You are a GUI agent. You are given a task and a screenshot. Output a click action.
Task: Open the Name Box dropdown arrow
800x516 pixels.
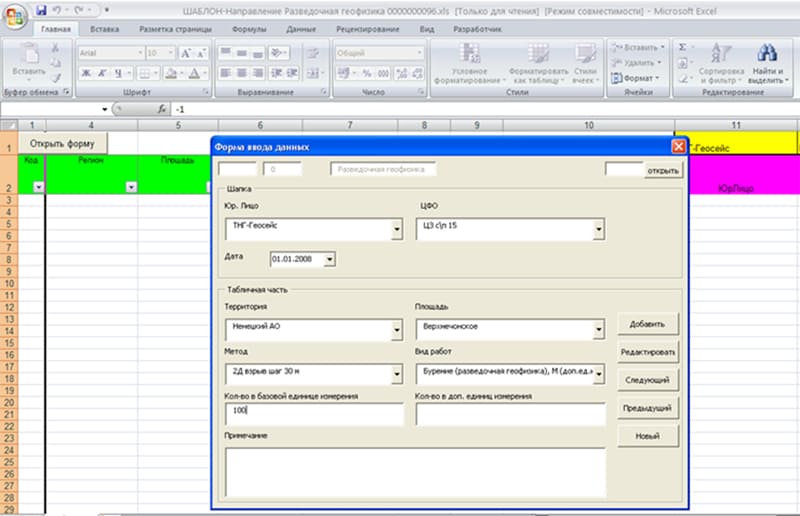pyautogui.click(x=105, y=109)
